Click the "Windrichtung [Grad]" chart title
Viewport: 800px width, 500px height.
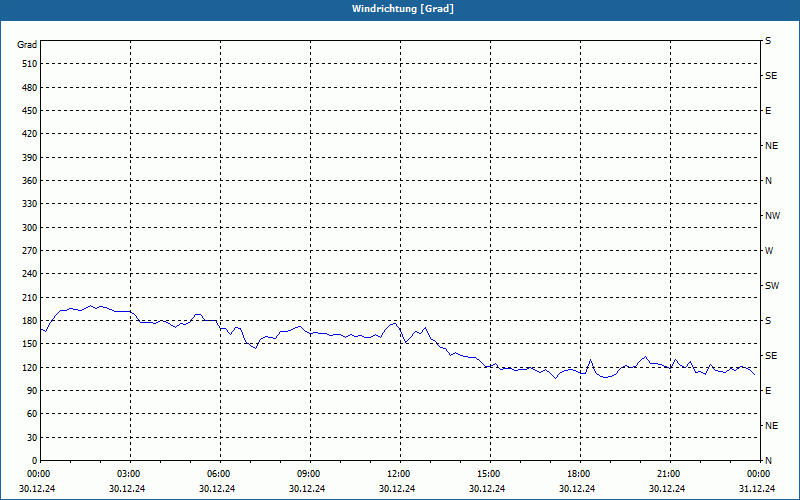point(403,9)
